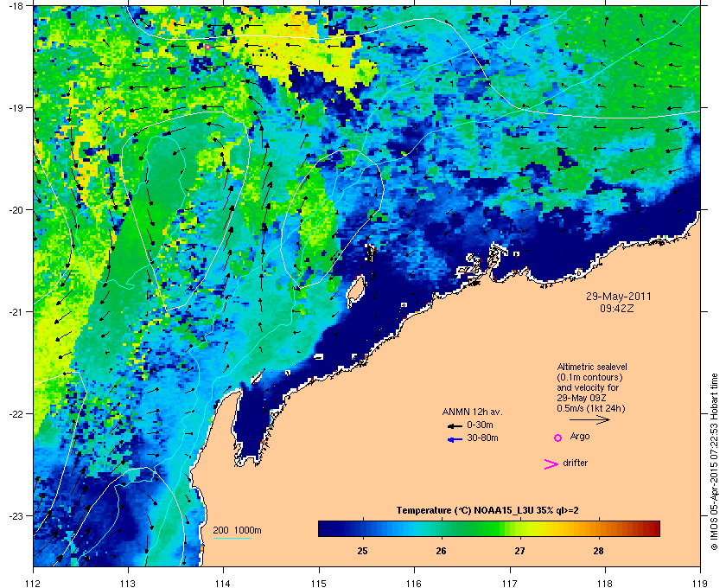The width and height of the screenshot is (726, 588).
Task: Click the 112 longitude axis label
Action: [x=34, y=583]
